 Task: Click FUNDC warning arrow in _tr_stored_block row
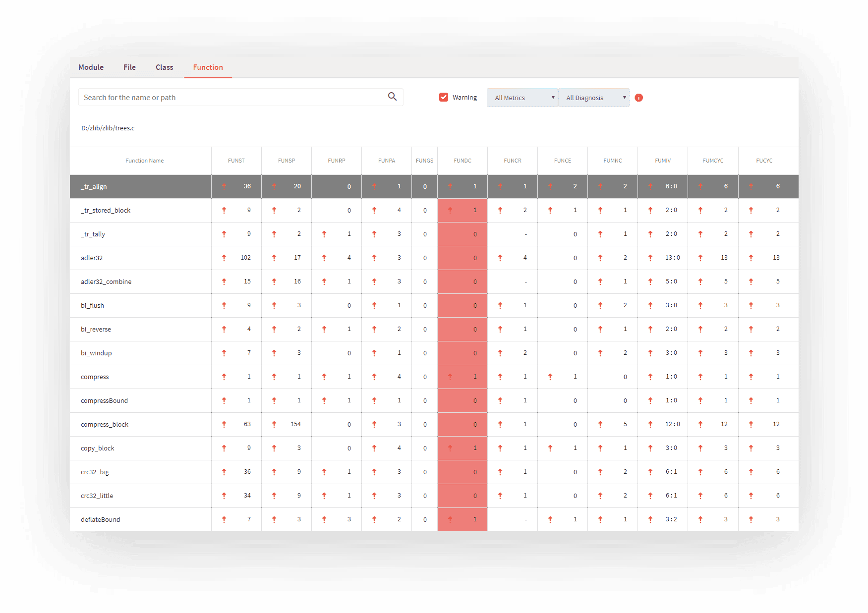pyautogui.click(x=450, y=210)
